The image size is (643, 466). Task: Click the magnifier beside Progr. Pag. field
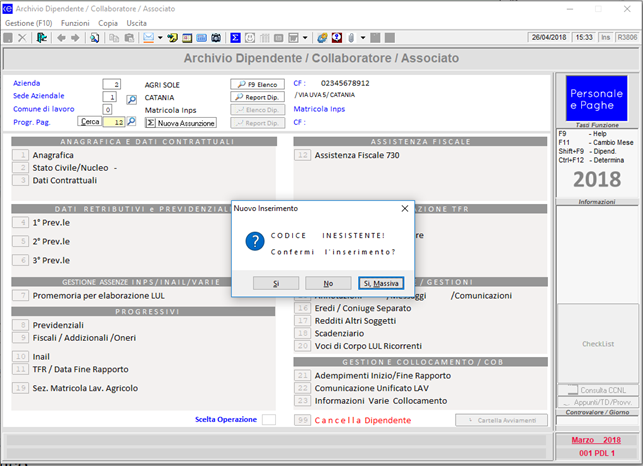coord(131,121)
